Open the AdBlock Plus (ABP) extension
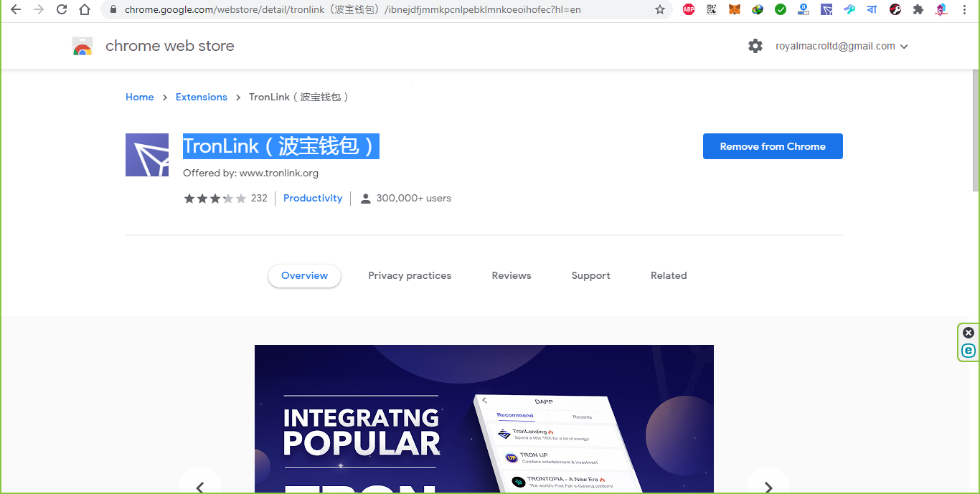Image resolution: width=980 pixels, height=494 pixels. [x=689, y=9]
